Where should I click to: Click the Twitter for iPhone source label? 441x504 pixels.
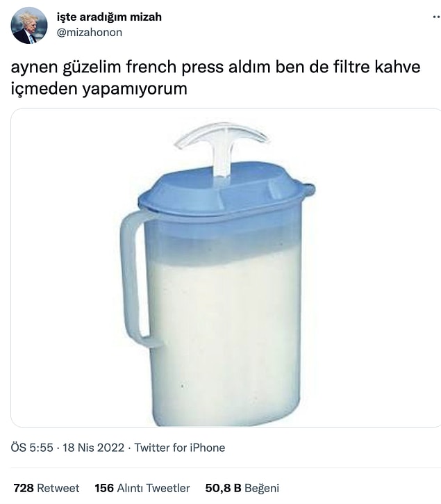click(180, 448)
